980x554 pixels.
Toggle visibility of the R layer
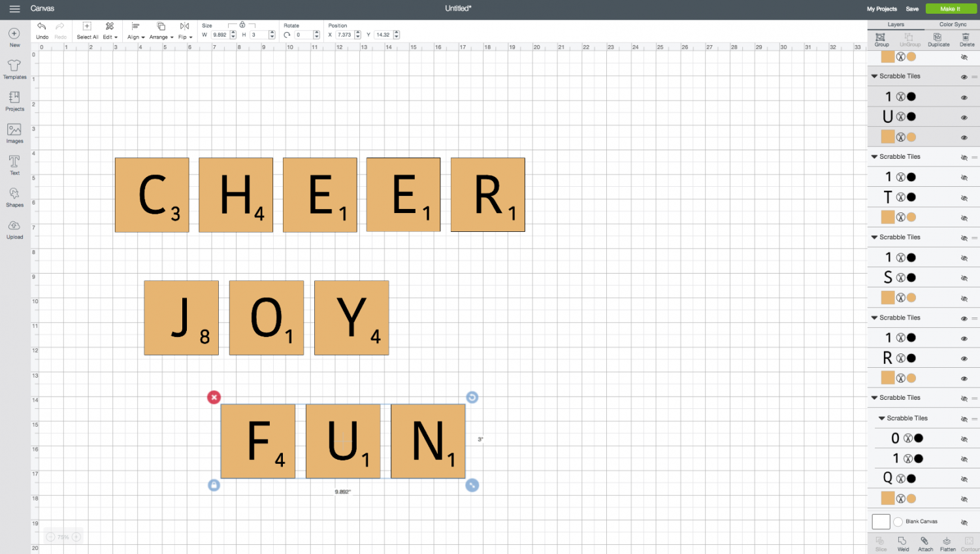965,357
